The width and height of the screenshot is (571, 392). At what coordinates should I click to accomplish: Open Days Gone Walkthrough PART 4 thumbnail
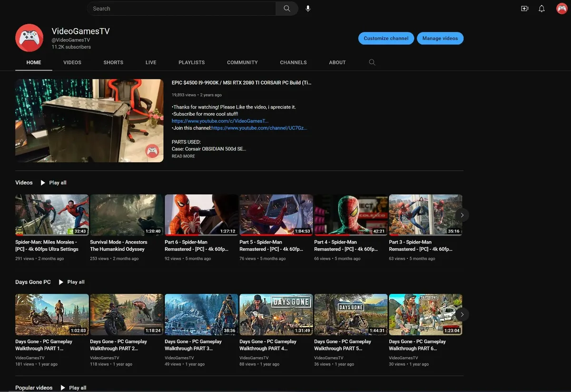point(276,314)
